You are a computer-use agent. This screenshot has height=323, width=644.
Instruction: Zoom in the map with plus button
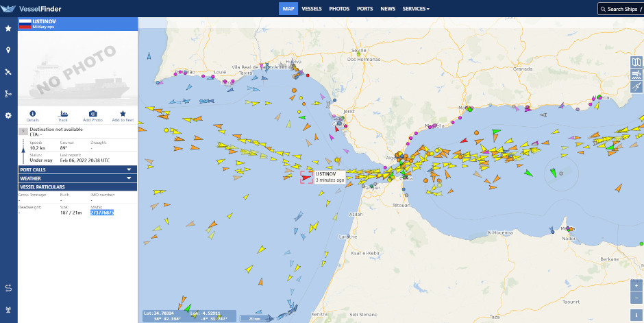[x=636, y=285]
